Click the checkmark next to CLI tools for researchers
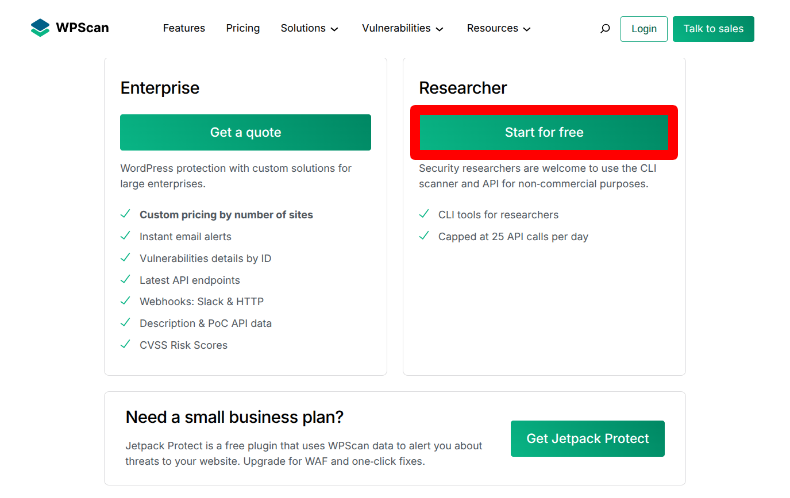Screen dimensions: 790x498 (x=424, y=214)
